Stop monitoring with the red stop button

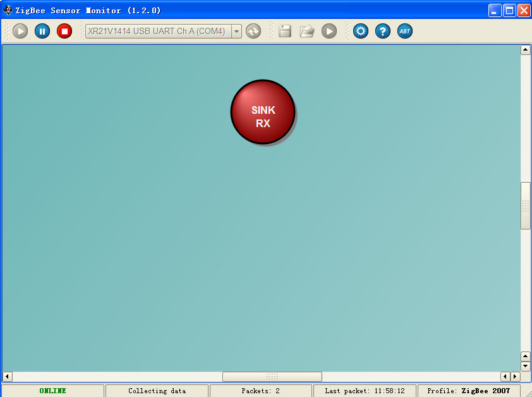(64, 31)
